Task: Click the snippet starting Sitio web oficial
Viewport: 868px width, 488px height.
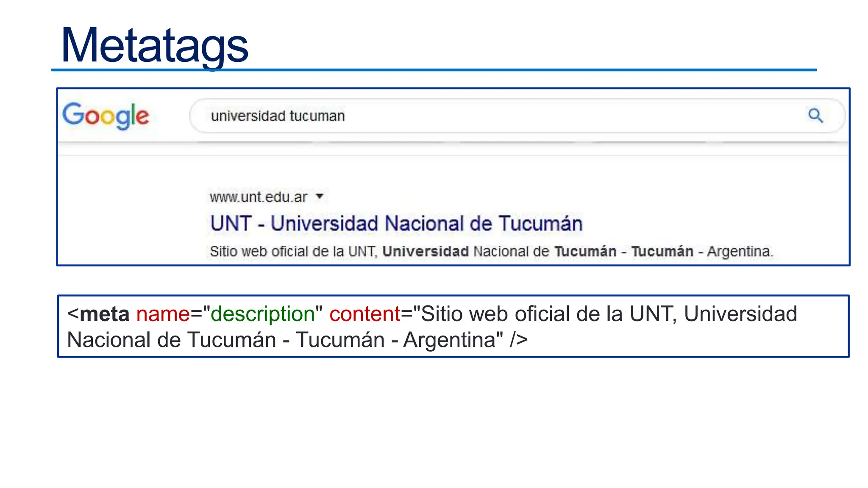Action: pyautogui.click(x=492, y=251)
